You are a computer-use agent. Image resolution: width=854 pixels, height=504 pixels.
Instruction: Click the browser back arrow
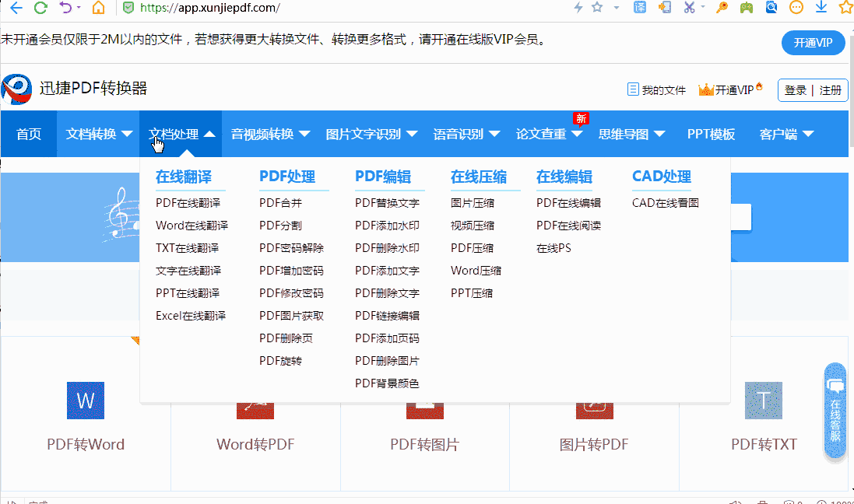click(x=16, y=8)
